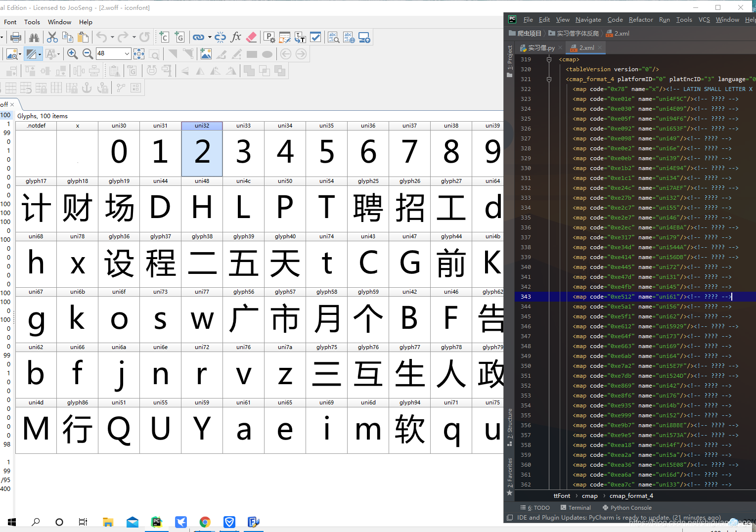Toggle the 7: Structure side panel

pyautogui.click(x=509, y=427)
